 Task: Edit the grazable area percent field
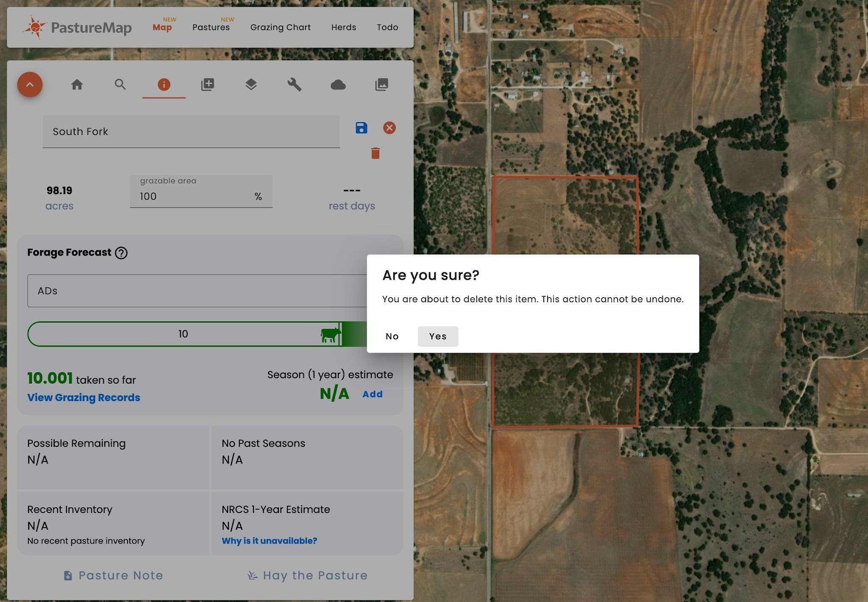201,191
